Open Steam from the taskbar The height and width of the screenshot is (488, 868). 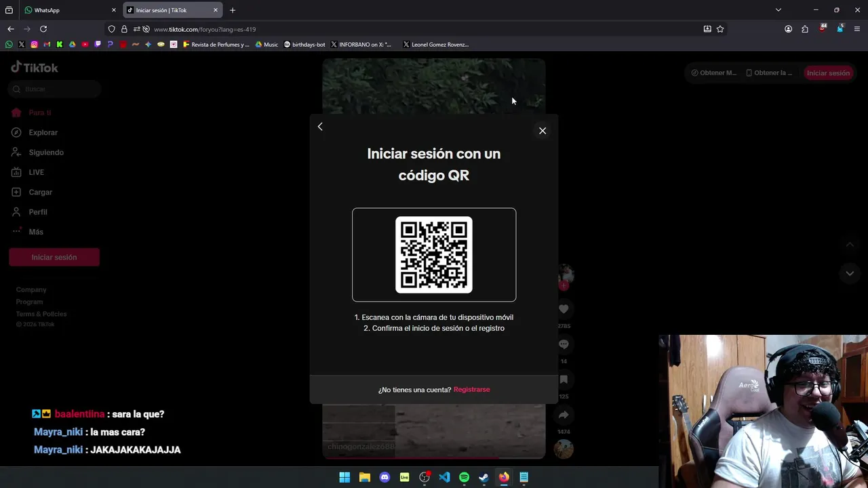[484, 477]
